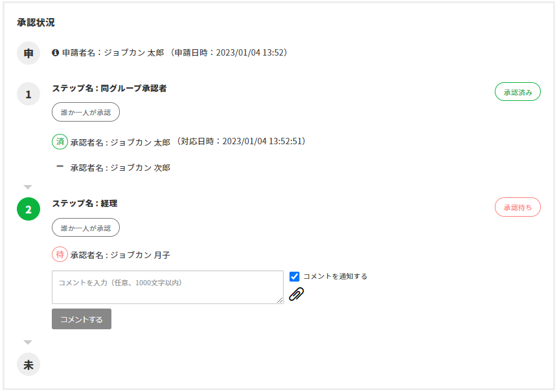Select the step 1 number circle
Viewport: 557px width, 392px height.
coord(28,95)
